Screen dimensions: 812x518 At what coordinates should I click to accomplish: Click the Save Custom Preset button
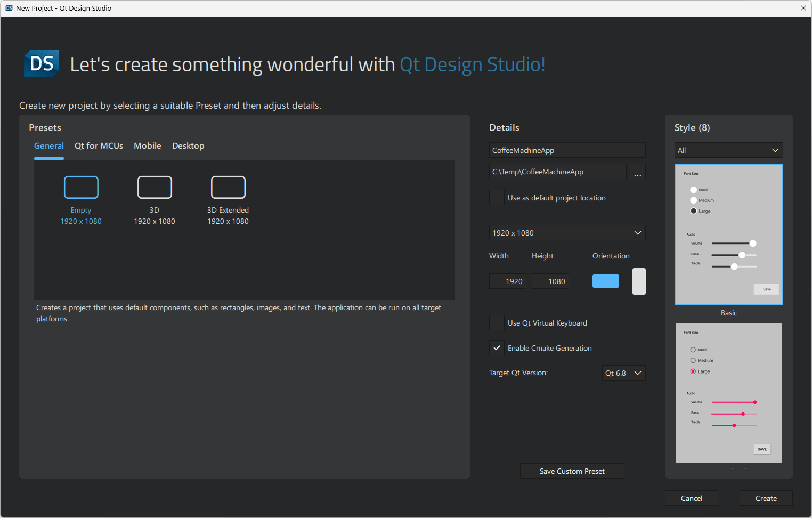pyautogui.click(x=572, y=471)
